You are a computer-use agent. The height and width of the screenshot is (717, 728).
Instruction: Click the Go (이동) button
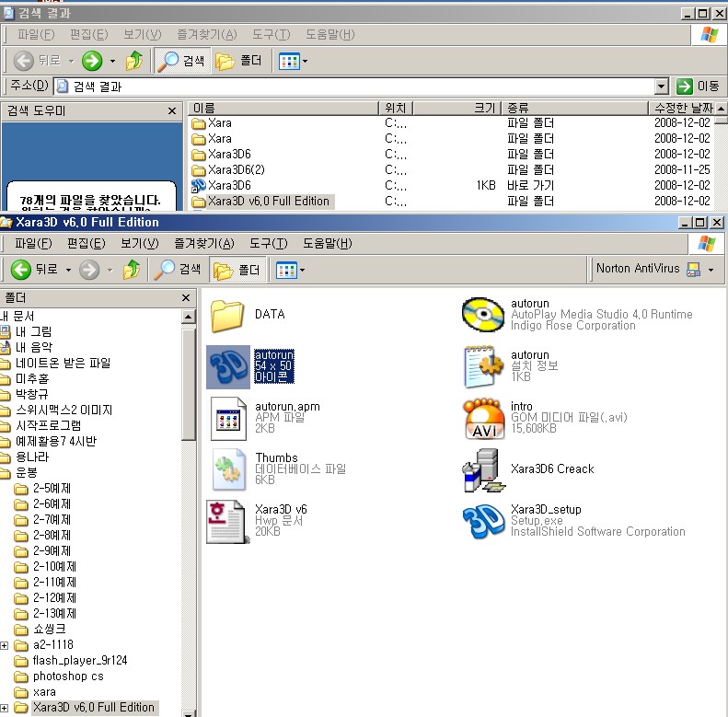[x=698, y=86]
